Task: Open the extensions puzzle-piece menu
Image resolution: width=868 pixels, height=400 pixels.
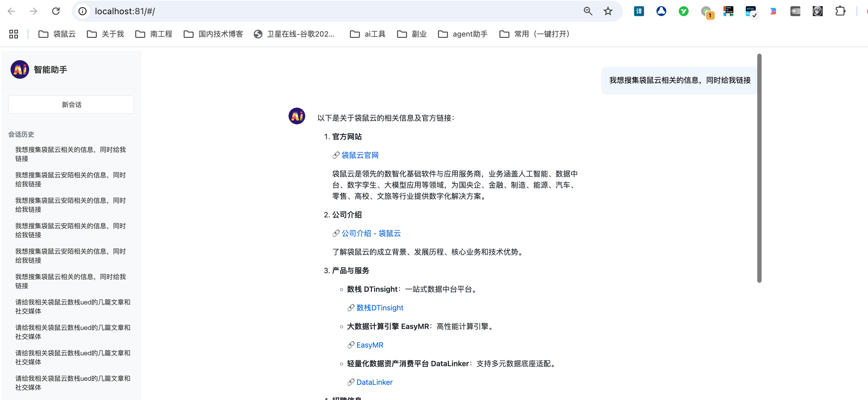Action: coord(840,11)
